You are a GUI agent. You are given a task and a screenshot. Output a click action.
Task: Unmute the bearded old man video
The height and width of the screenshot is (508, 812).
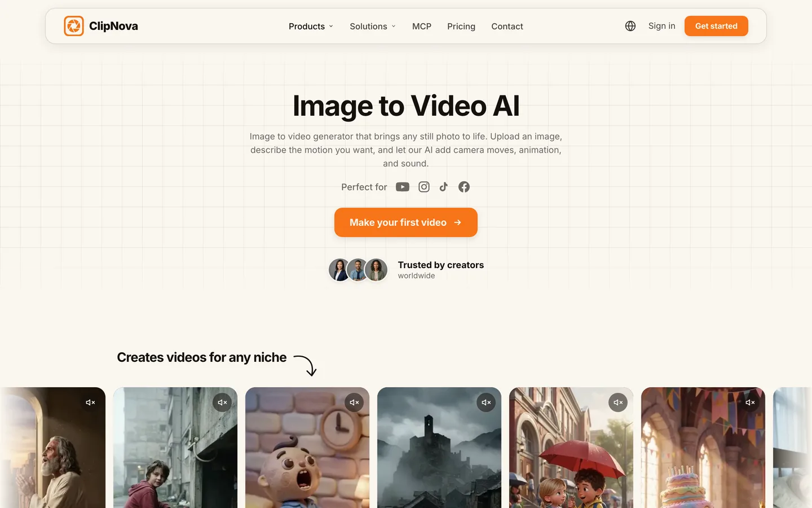coord(90,402)
